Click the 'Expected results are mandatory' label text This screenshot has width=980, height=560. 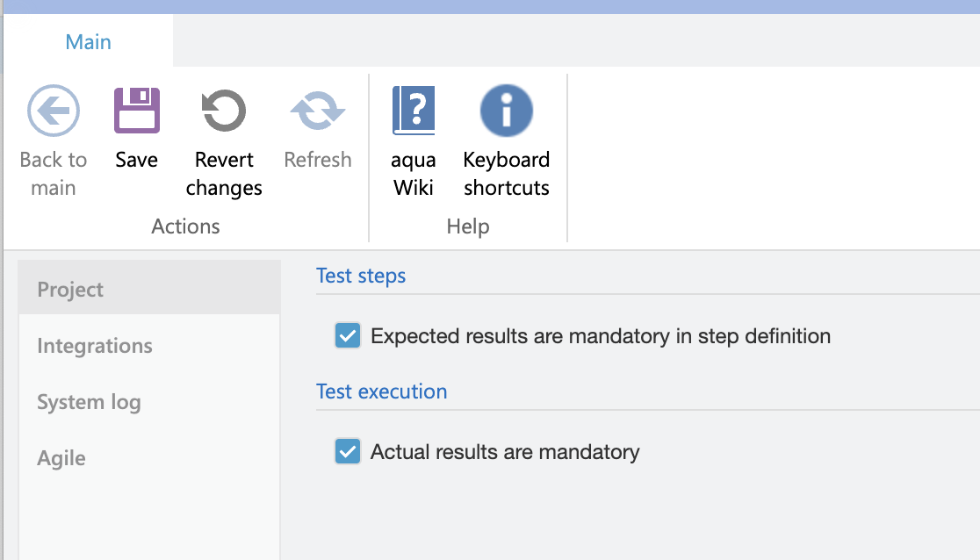(601, 336)
